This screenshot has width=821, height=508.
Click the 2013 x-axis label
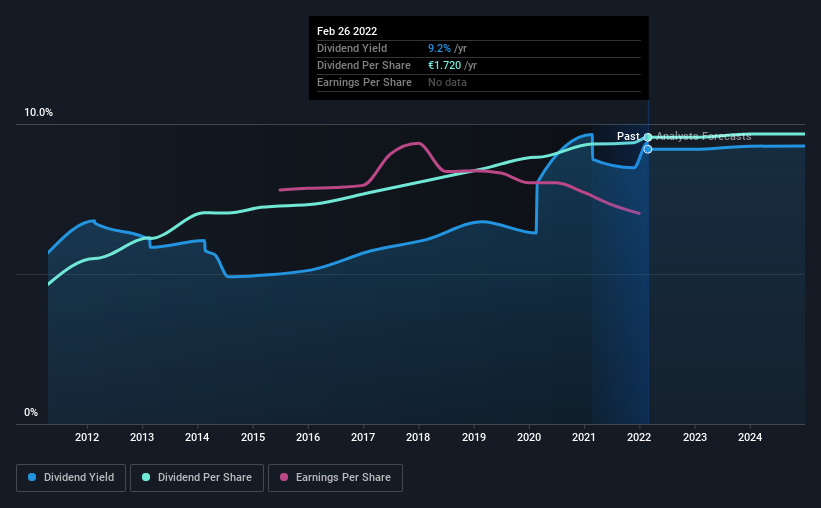point(142,437)
